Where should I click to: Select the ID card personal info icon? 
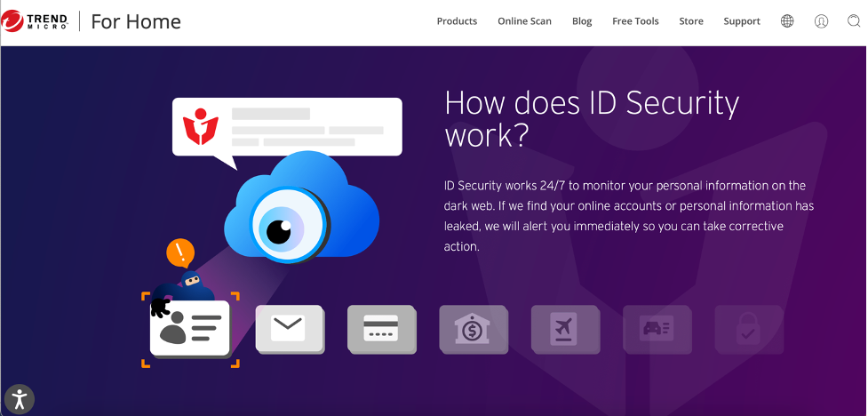(x=190, y=329)
